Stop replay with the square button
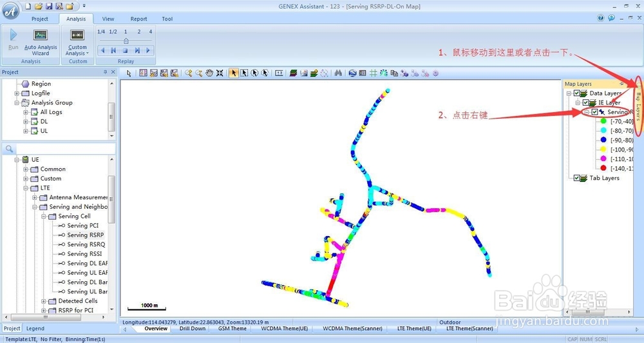This screenshot has width=644, height=343. click(x=126, y=50)
